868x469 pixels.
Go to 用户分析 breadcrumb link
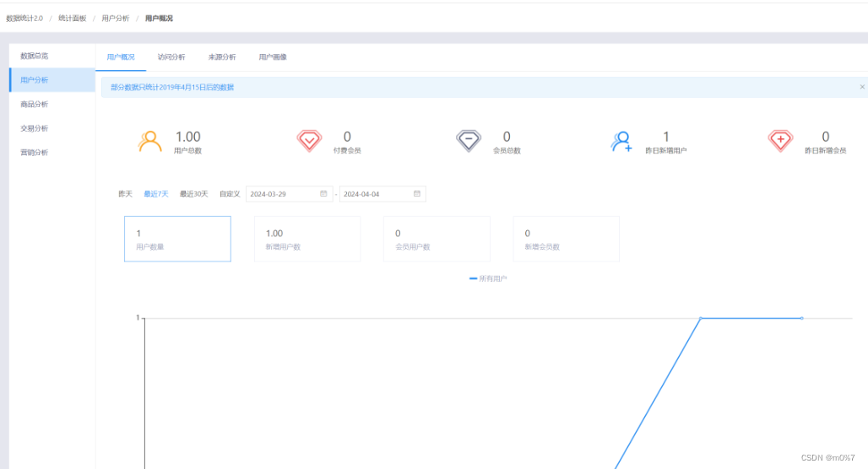tap(115, 19)
